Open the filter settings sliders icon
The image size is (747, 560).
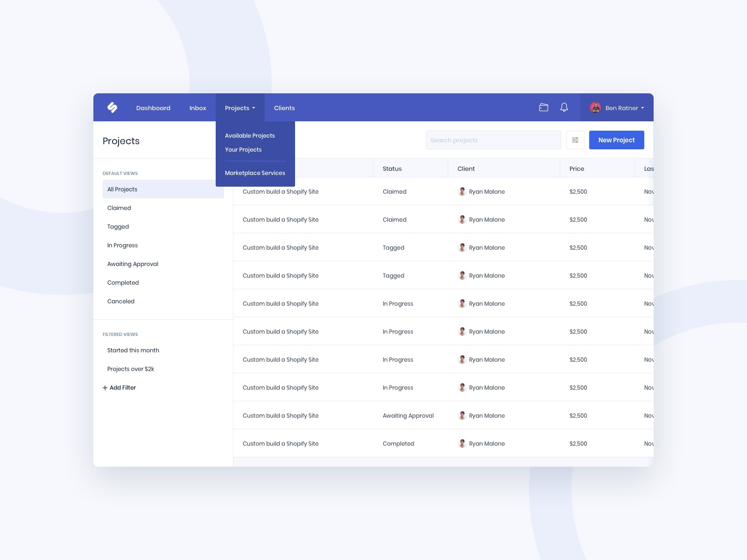(x=575, y=140)
